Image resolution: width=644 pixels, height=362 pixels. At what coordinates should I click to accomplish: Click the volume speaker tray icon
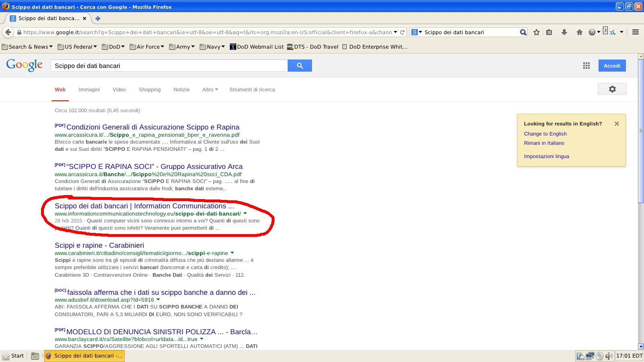[x=609, y=356]
